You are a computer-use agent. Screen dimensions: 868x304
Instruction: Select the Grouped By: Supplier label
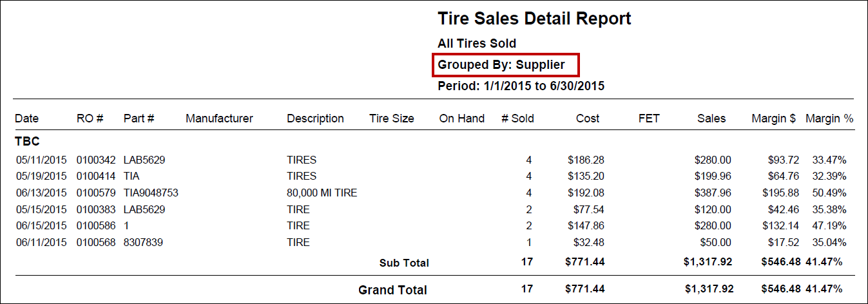pyautogui.click(x=501, y=64)
